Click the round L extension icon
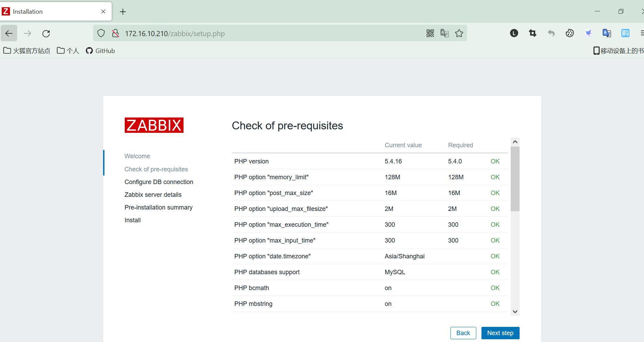Image resolution: width=644 pixels, height=342 pixels. [x=514, y=33]
